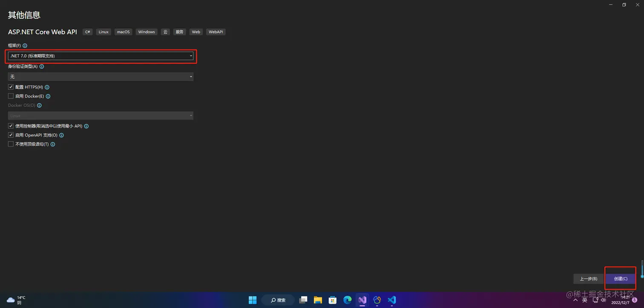
Task: Open the volume control in tray
Action: click(x=604, y=300)
